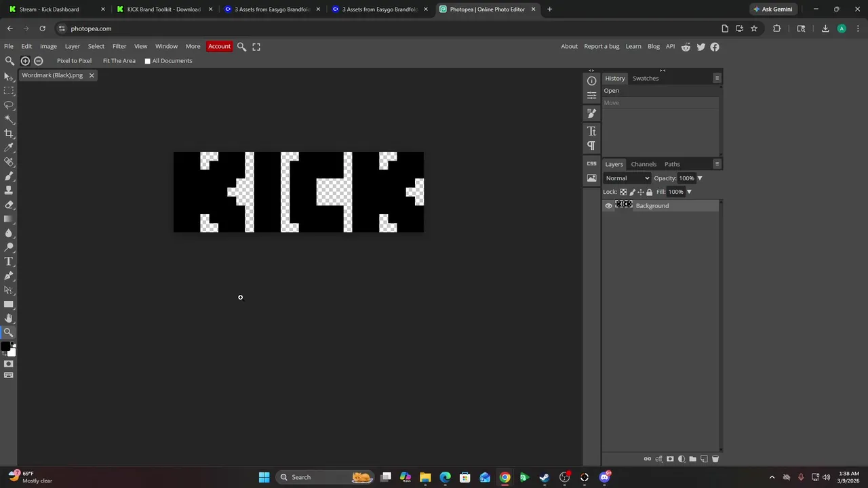Click the red Account button
Viewport: 868px width, 488px height.
(219, 47)
